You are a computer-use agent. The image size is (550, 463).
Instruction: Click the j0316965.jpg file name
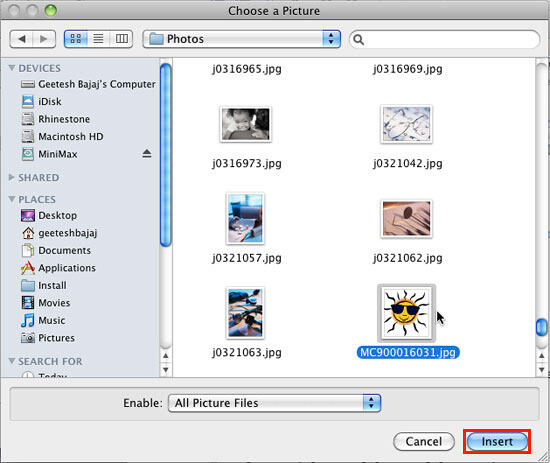point(247,69)
